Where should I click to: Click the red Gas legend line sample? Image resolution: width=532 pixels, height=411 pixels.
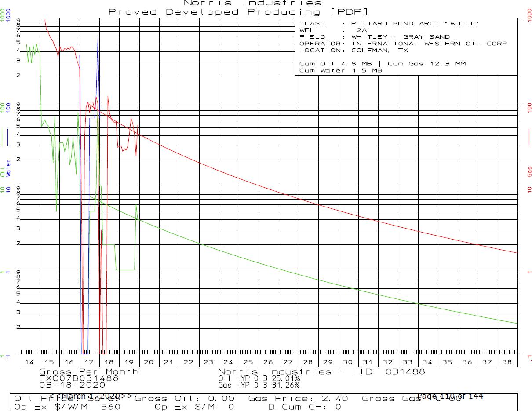click(529, 137)
